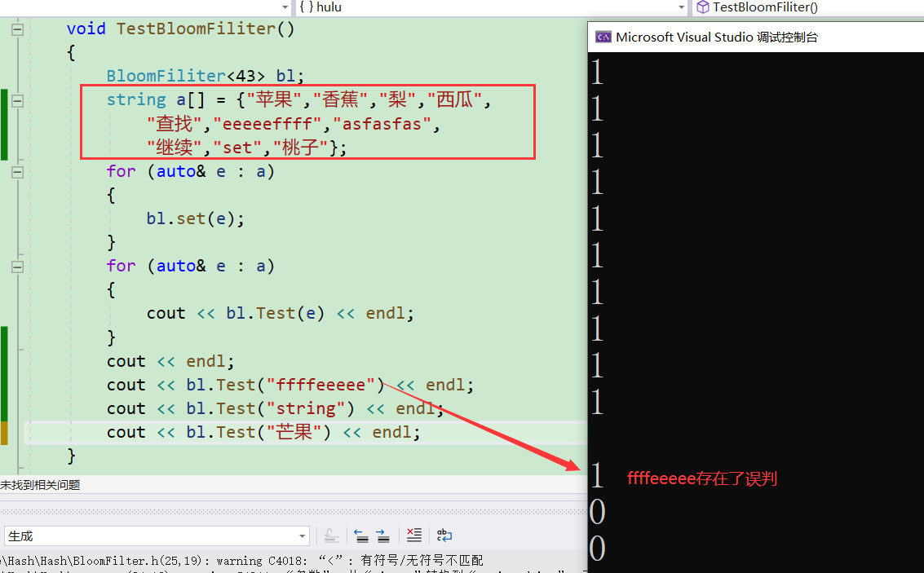Click the line testing "芒果"
The image size is (924, 573).
(x=263, y=432)
